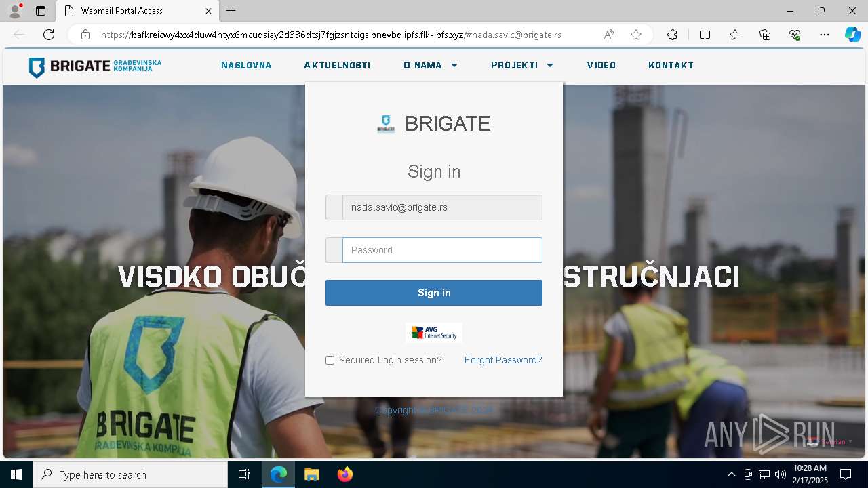Open the Favorites list icon

coord(735,35)
